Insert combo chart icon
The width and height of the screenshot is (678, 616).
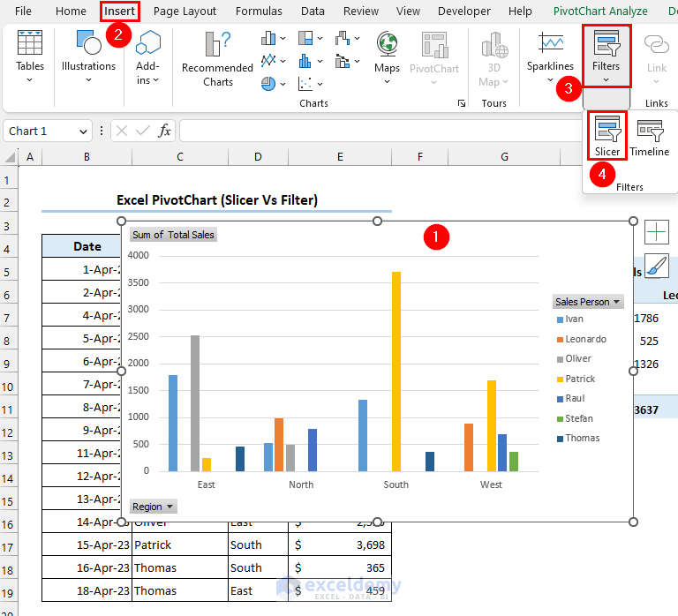coord(343,61)
